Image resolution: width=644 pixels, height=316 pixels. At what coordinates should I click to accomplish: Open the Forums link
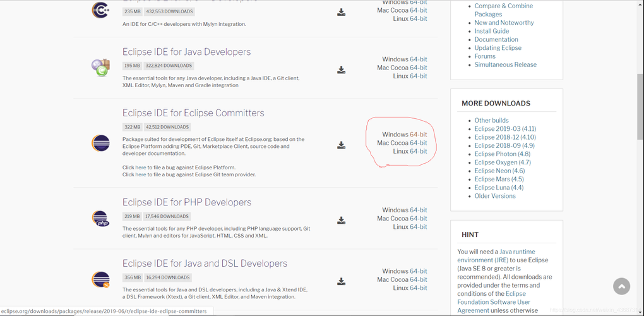(485, 56)
